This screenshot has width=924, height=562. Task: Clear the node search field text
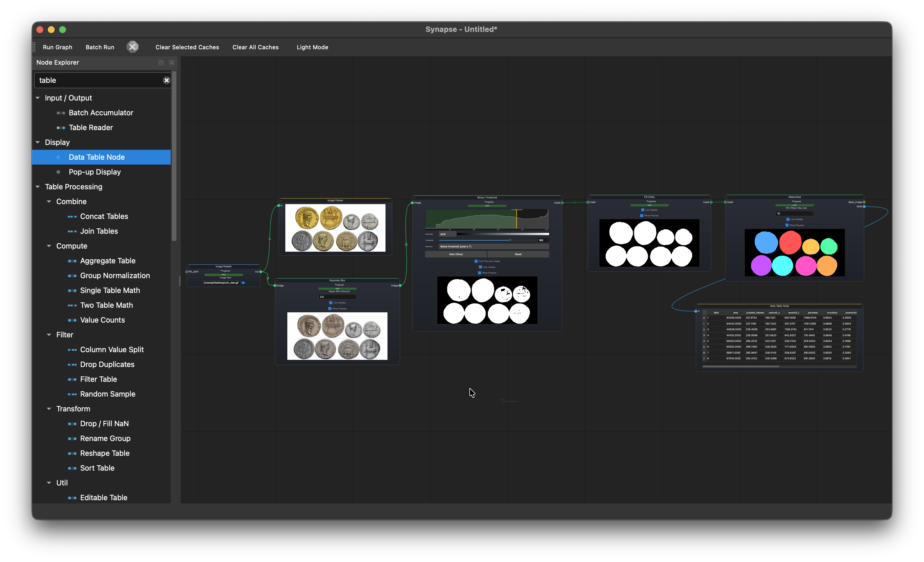coord(166,80)
